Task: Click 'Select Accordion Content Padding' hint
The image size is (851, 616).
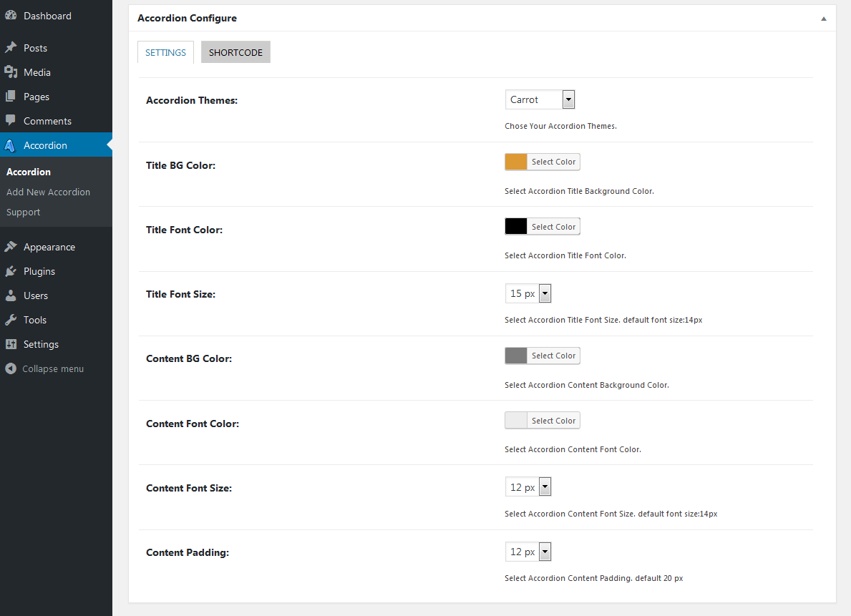Action: click(594, 578)
